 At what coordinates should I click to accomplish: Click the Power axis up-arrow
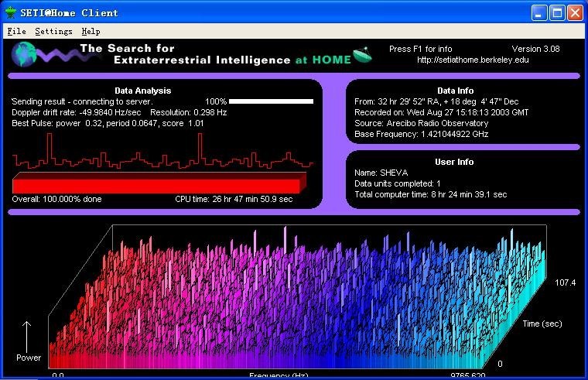pyautogui.click(x=28, y=335)
